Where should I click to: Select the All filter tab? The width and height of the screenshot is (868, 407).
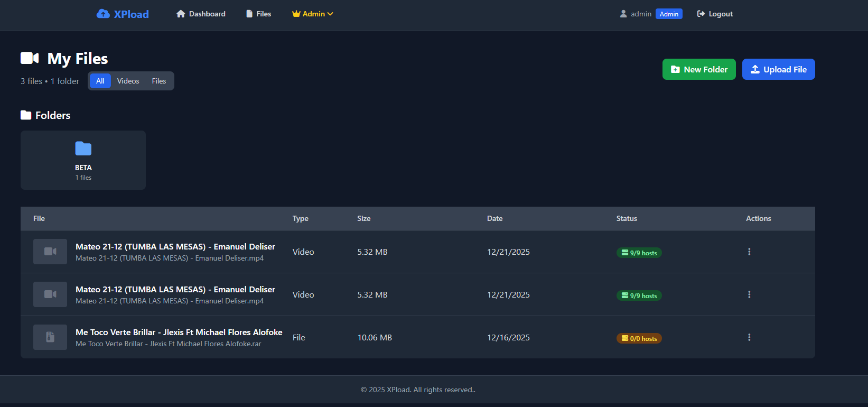(100, 81)
